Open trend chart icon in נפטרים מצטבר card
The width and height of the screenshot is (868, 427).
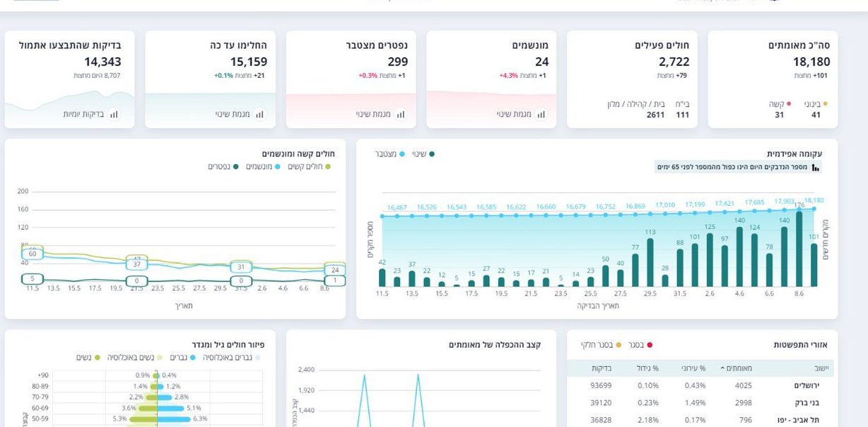tap(400, 114)
